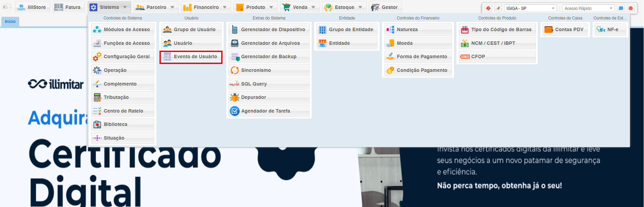Click the 'Não perca tempo, obtenha já o seu!' text
644x207 pixels.
click(499, 186)
